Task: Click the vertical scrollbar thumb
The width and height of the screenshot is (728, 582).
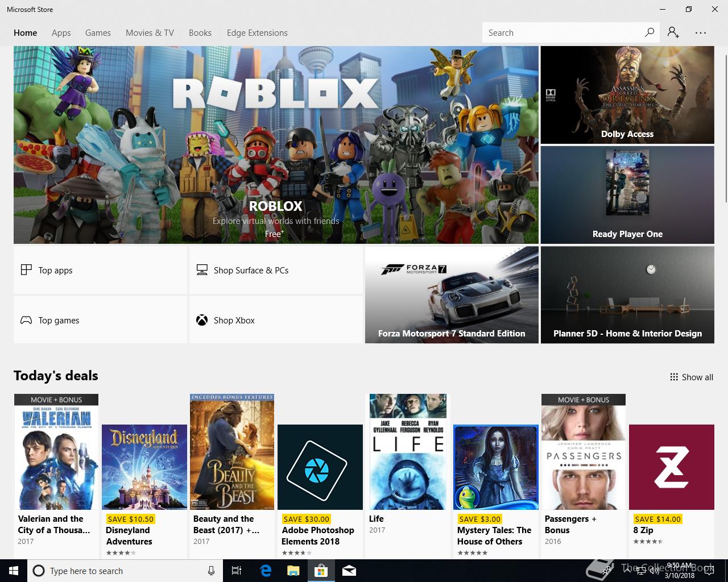Action: click(x=726, y=129)
